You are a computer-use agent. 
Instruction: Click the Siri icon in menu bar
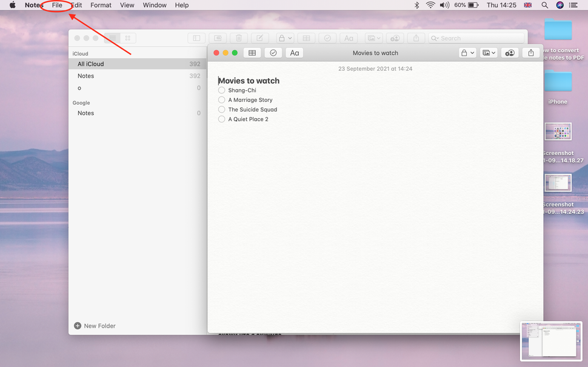click(x=560, y=5)
